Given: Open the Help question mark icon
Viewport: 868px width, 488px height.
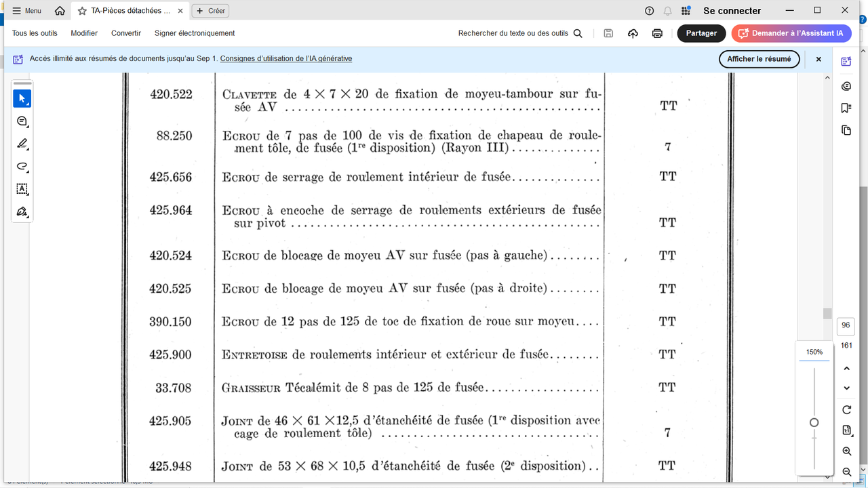Looking at the screenshot, I should [x=650, y=11].
